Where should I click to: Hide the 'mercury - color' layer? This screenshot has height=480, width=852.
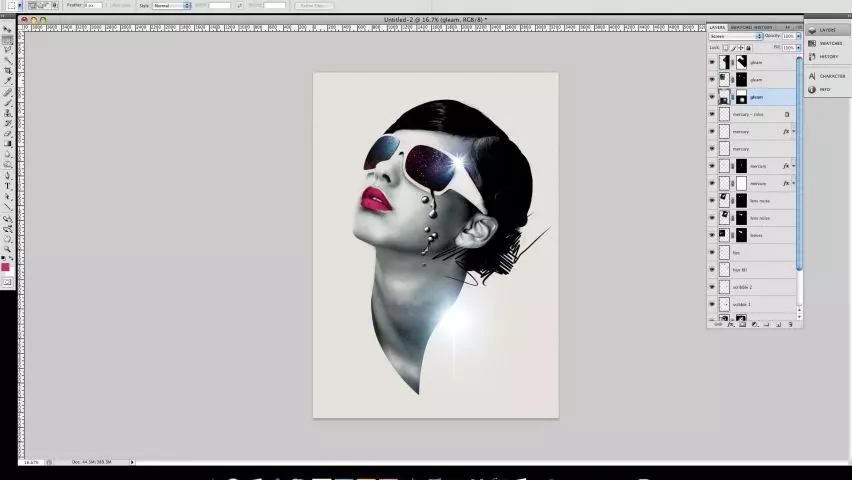712,114
